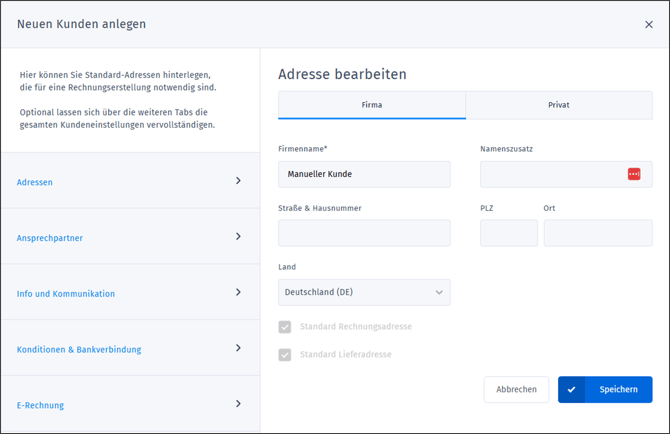This screenshot has width=670, height=434.
Task: Expand the Ansprechpartner section chevron
Action: (x=238, y=237)
